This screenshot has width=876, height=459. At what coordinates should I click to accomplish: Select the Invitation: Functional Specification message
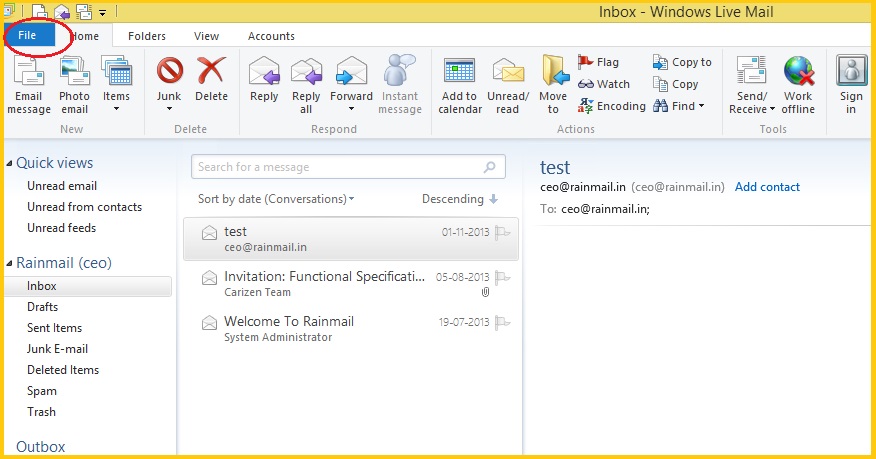coord(351,284)
